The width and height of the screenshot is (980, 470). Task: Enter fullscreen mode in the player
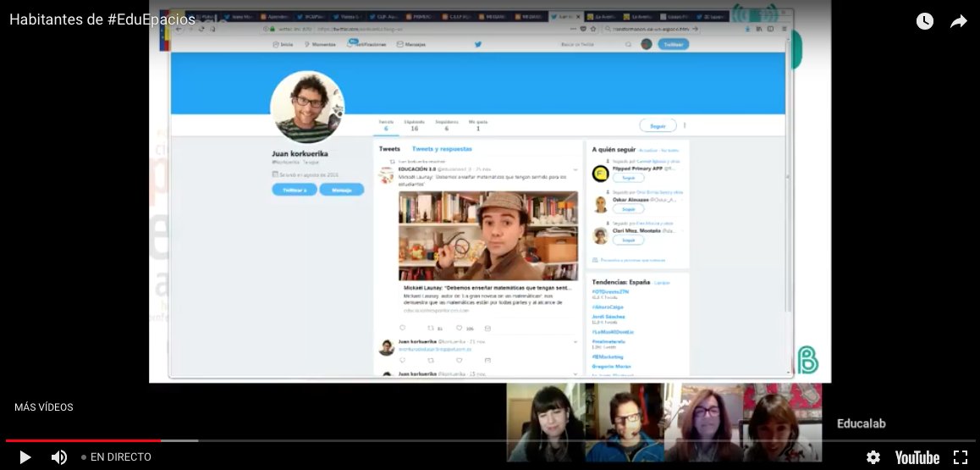click(x=961, y=457)
